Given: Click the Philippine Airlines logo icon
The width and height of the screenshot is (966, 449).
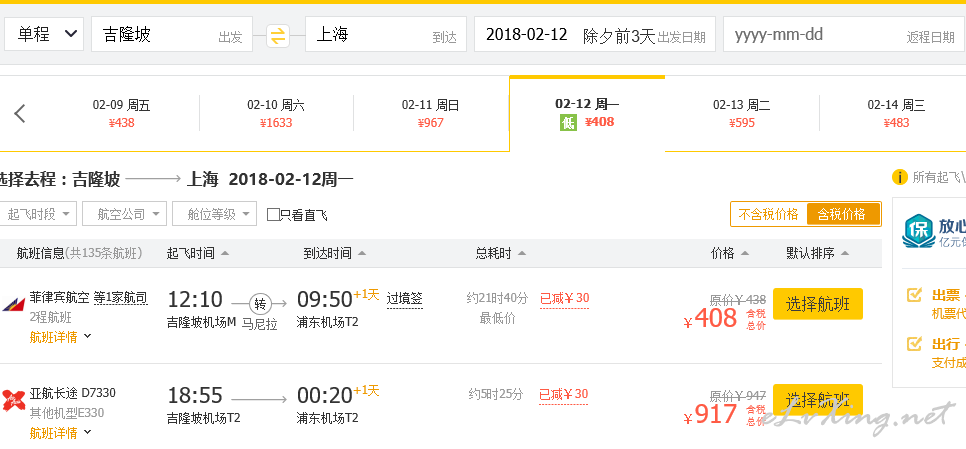Looking at the screenshot, I should [x=13, y=304].
